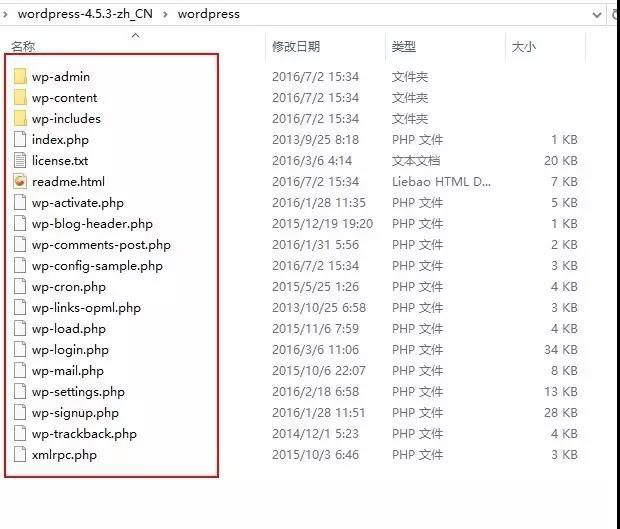Click the wp-links-opml.php file name
The width and height of the screenshot is (620, 529).
pyautogui.click(x=86, y=308)
